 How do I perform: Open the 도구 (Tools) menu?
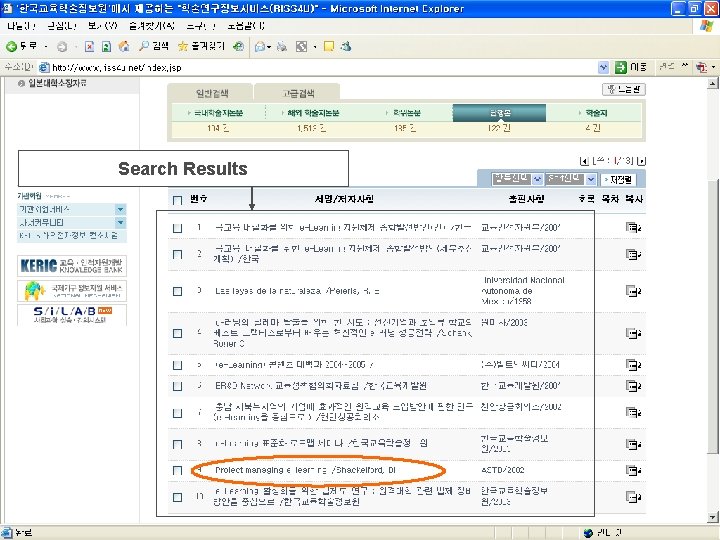point(201,26)
